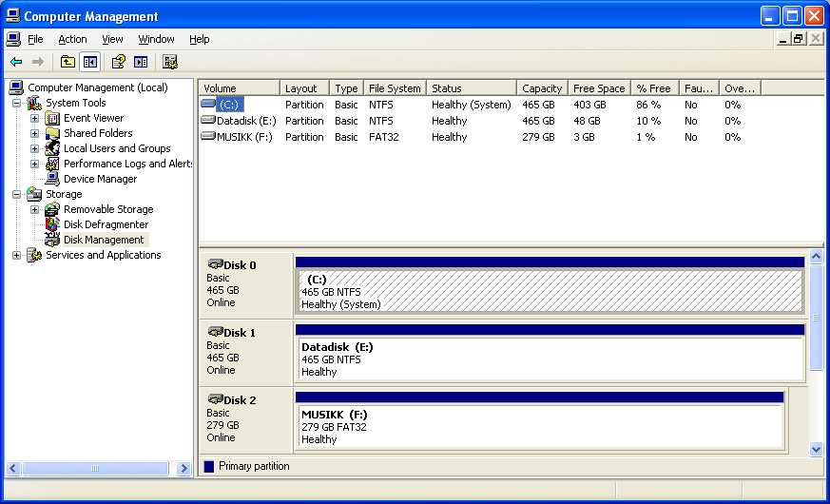
Task: Click the Disk Defragmenter icon
Action: 52,224
